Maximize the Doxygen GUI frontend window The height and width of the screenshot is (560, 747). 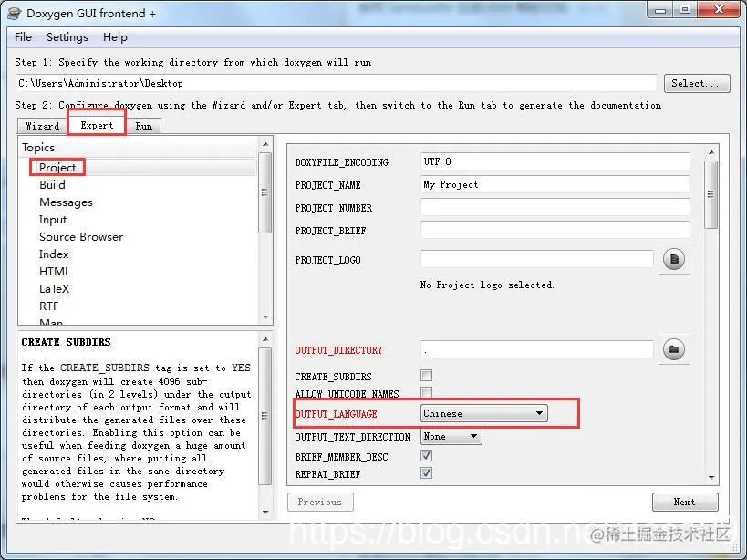click(685, 9)
